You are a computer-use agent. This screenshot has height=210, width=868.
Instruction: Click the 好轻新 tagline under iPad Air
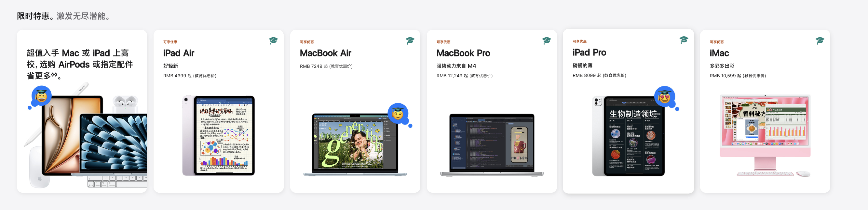(x=170, y=66)
